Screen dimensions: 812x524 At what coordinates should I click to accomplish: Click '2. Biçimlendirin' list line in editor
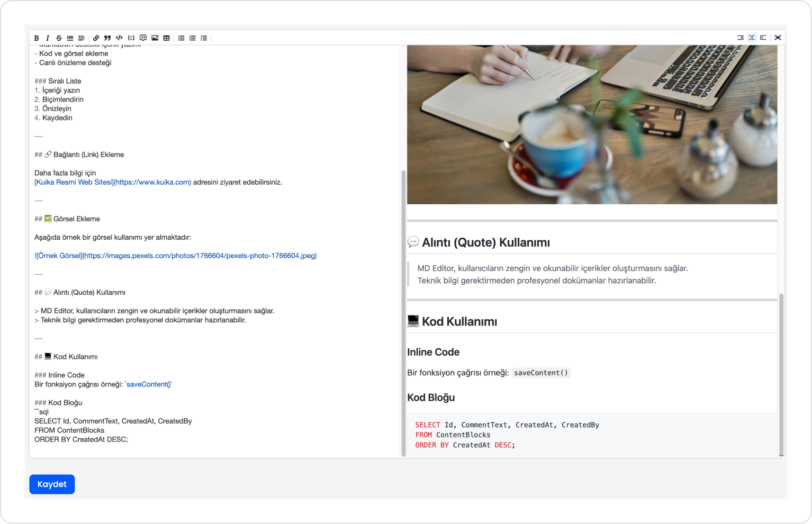pos(59,100)
